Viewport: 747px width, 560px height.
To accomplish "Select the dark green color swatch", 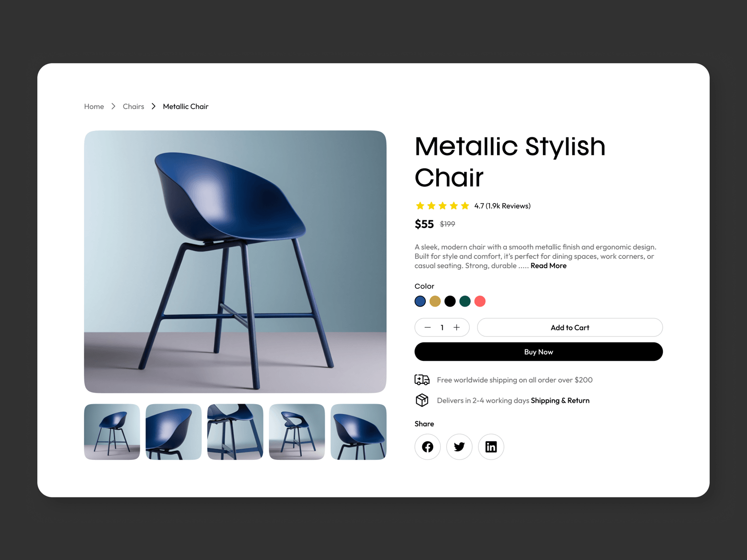I will [465, 301].
